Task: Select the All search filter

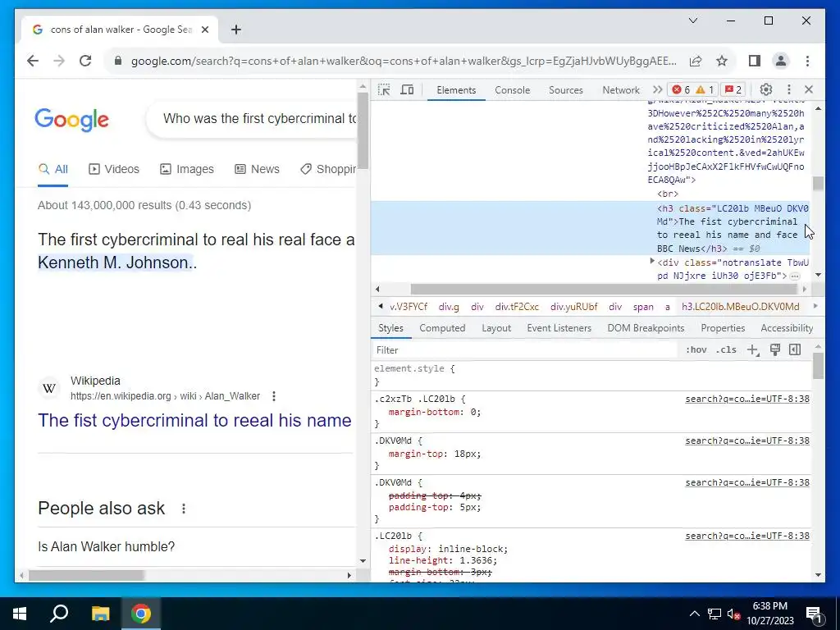Action: [53, 169]
